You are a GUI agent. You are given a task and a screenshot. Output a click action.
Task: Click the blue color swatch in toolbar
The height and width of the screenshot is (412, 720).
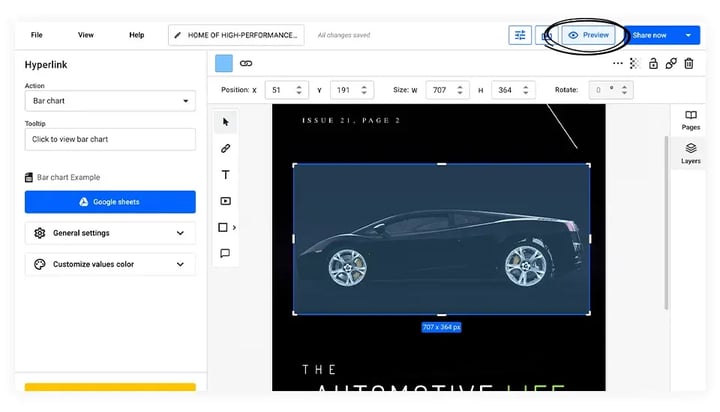click(x=224, y=63)
